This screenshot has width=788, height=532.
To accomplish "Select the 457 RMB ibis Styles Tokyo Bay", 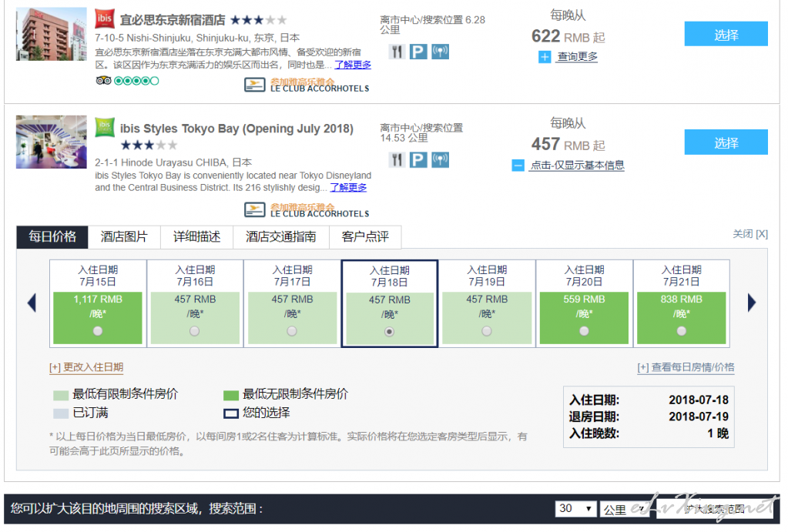I will click(x=726, y=142).
